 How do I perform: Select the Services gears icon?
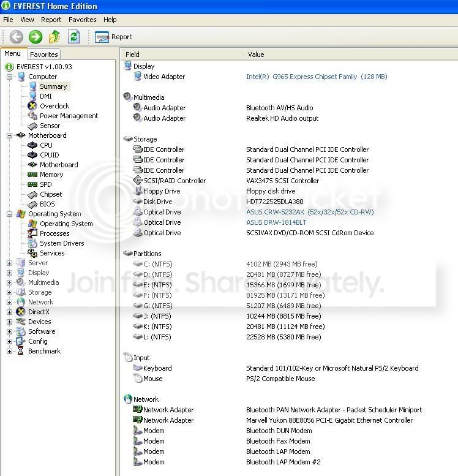pyautogui.click(x=32, y=253)
